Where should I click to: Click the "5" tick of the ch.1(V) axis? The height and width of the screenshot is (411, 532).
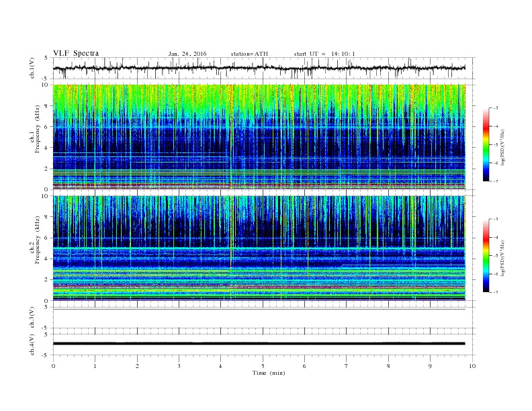point(46,58)
